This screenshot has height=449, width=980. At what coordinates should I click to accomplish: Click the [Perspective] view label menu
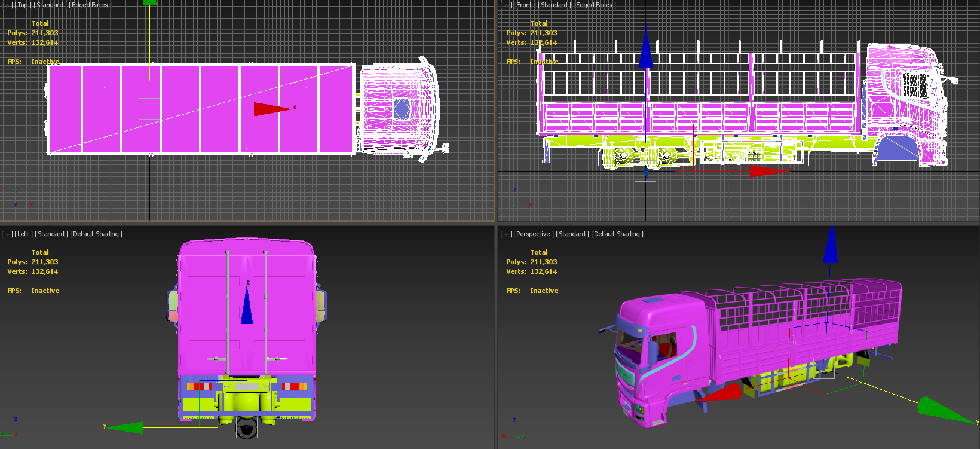pyautogui.click(x=534, y=234)
